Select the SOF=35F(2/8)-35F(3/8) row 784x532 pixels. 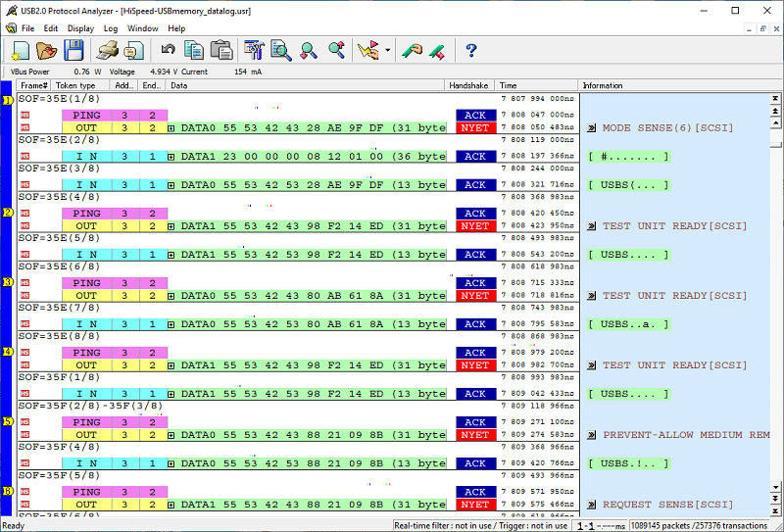tap(299, 406)
